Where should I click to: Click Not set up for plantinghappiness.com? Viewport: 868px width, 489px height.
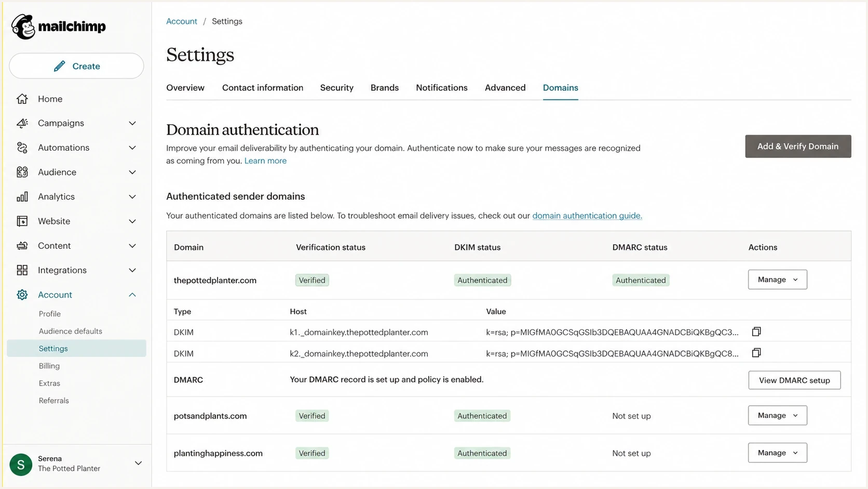(631, 453)
